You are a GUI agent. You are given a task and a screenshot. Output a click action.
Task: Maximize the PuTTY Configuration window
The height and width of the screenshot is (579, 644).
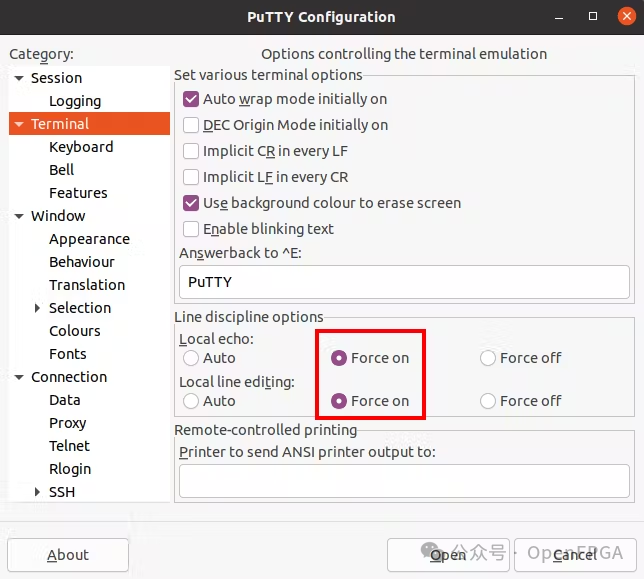[x=593, y=16]
